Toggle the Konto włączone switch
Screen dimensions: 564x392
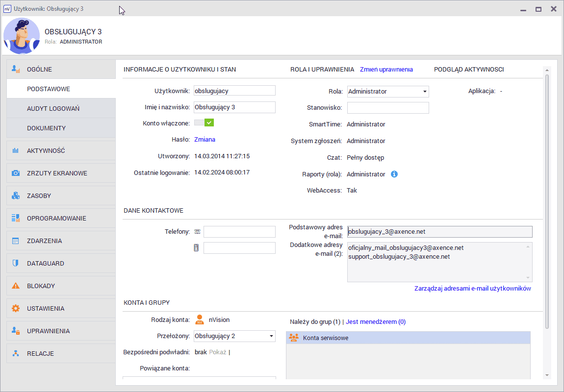(204, 123)
